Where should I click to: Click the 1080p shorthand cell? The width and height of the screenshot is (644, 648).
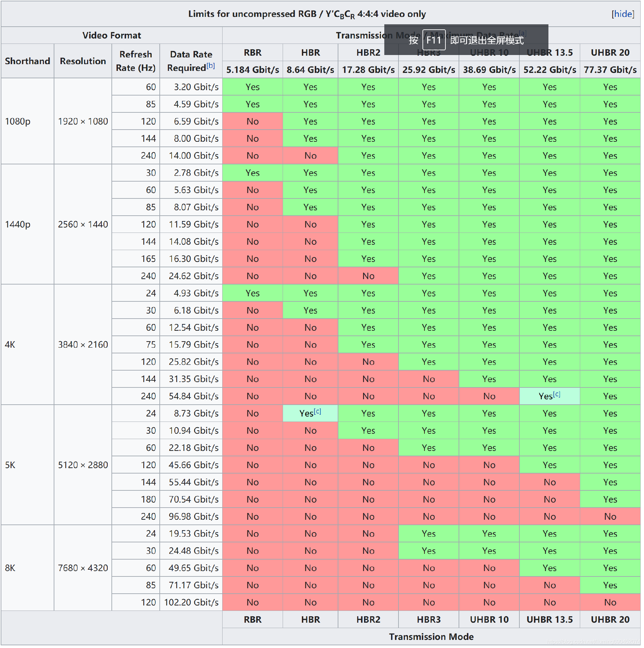click(27, 121)
